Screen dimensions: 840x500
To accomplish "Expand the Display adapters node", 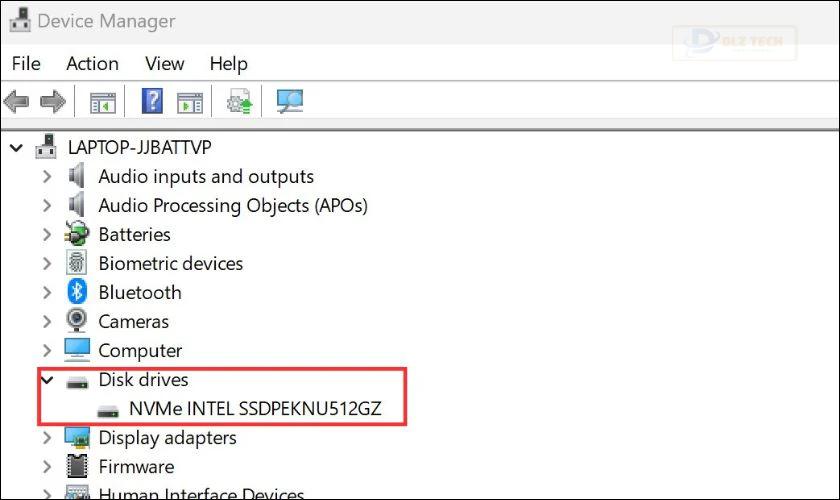I will 47,437.
